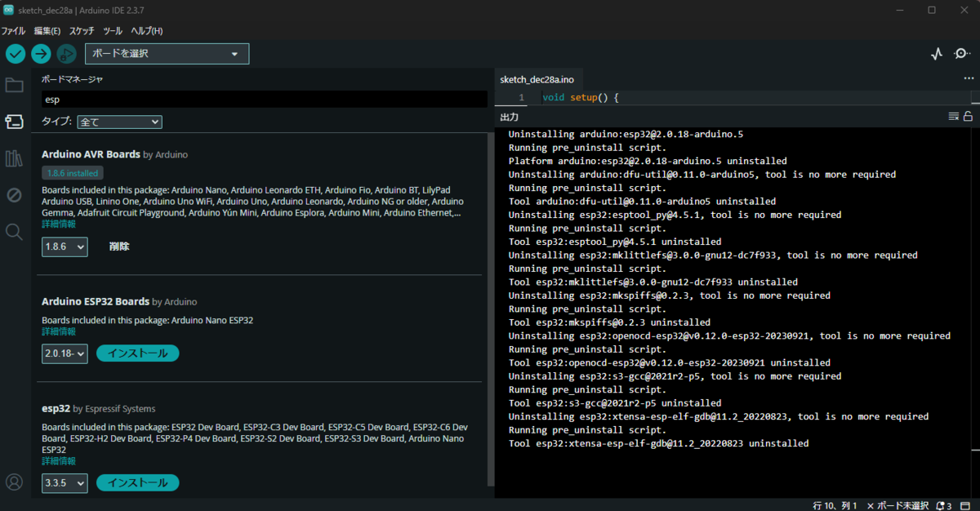This screenshot has width=980, height=511.
Task: Open version dropdown for esp32 by Espressif
Action: pos(65,483)
